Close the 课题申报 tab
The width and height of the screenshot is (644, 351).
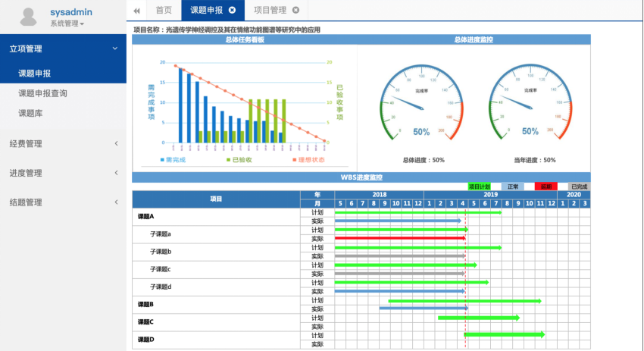[x=232, y=11]
